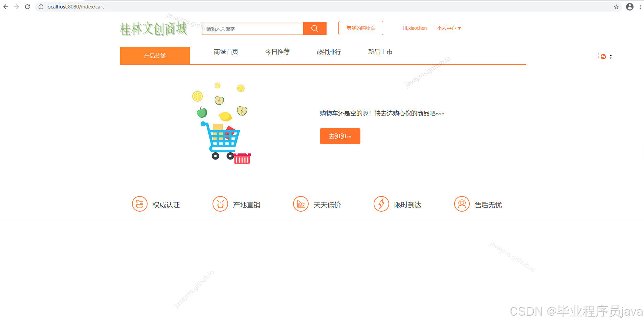The width and height of the screenshot is (644, 322).
Task: Open the input method toolbar options dots
Action: click(x=610, y=57)
